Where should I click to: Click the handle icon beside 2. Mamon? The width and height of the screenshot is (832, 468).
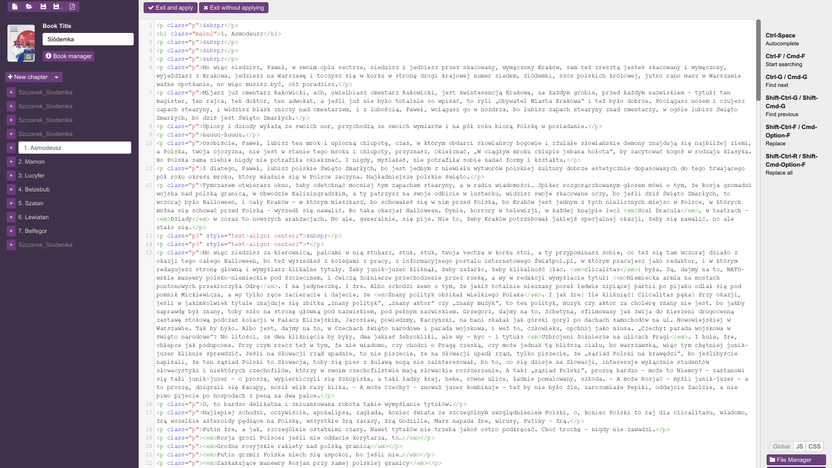click(11, 161)
